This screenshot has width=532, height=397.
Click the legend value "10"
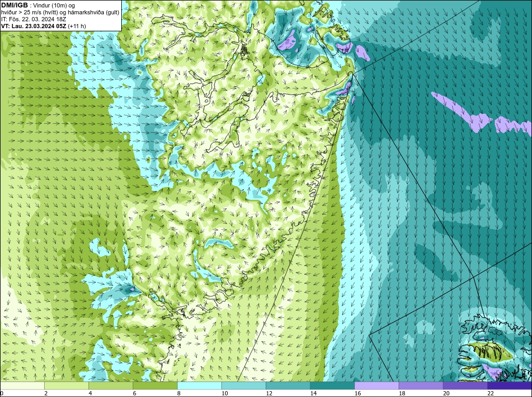coord(225,393)
